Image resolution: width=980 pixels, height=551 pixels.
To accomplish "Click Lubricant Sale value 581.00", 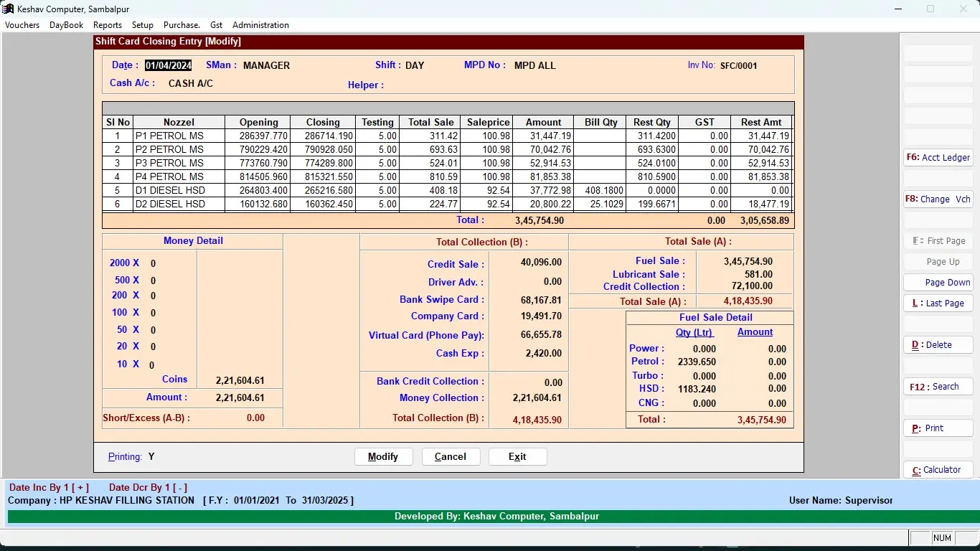I will 758,274.
